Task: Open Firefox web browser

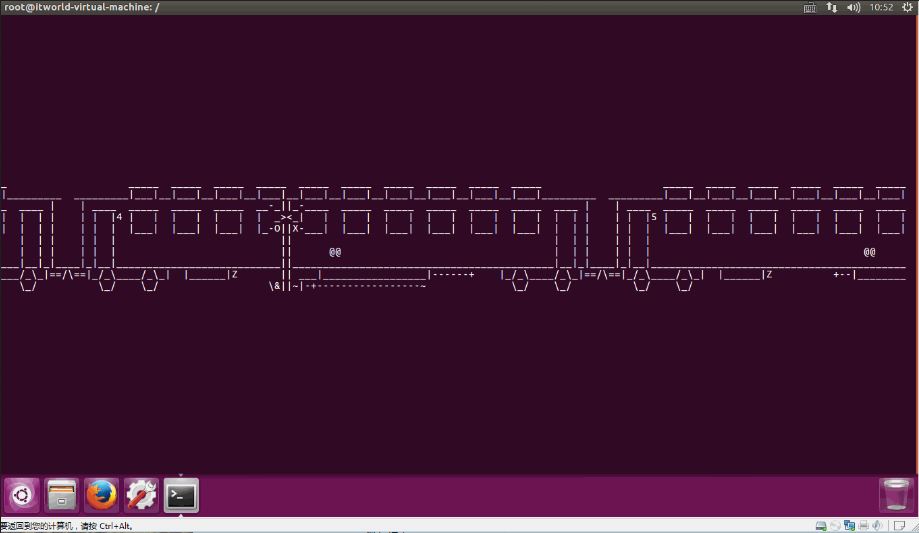Action: tap(101, 495)
